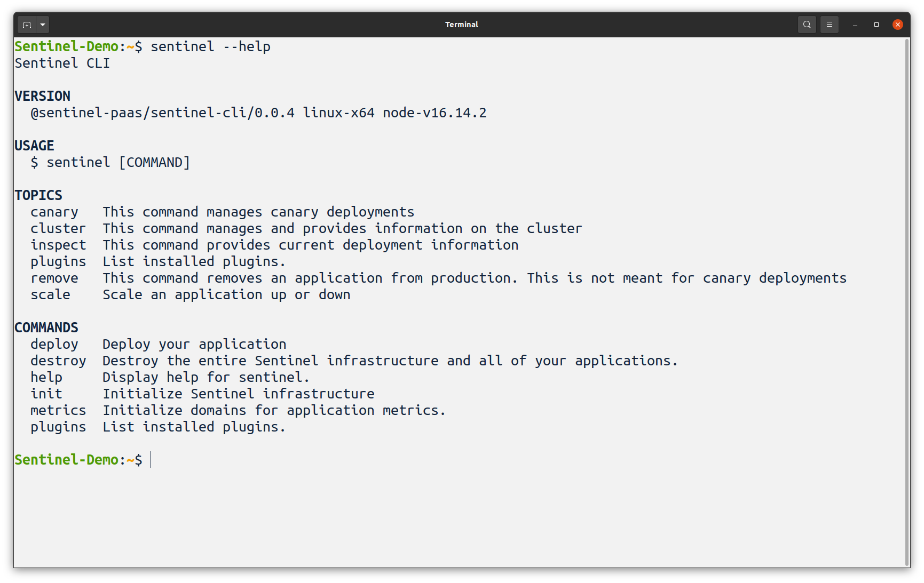Open the terminal search icon

807,25
